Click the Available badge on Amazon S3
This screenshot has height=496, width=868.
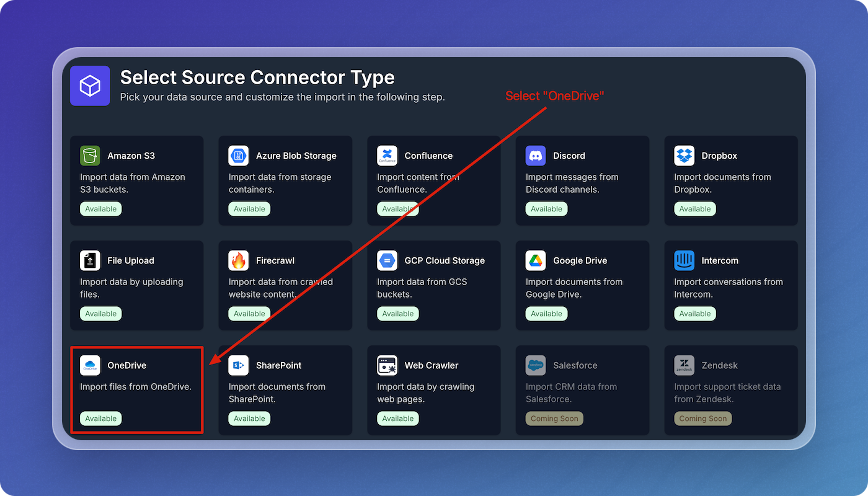[x=101, y=209]
